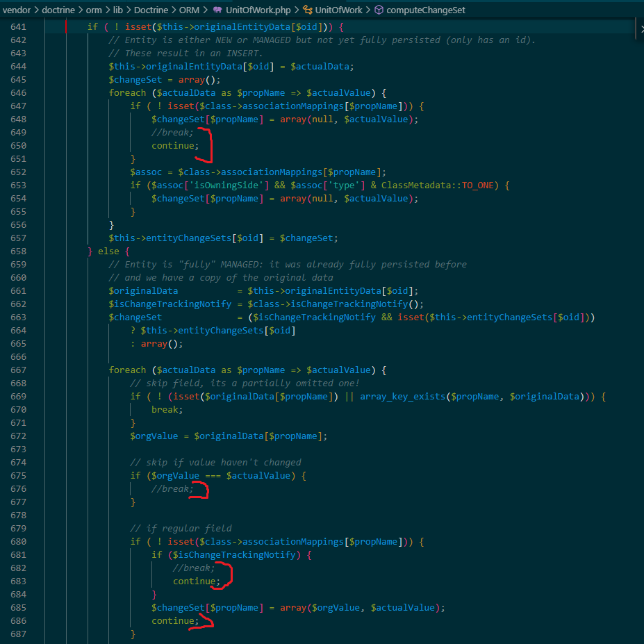Click "array(null, $actualValue)" on line 648
644x644 pixels.
[x=347, y=119]
